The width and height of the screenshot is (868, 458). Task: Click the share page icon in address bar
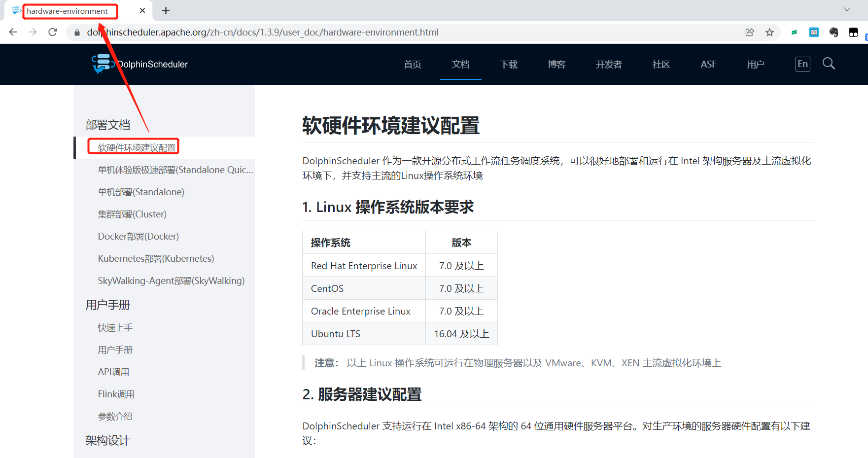click(x=750, y=32)
